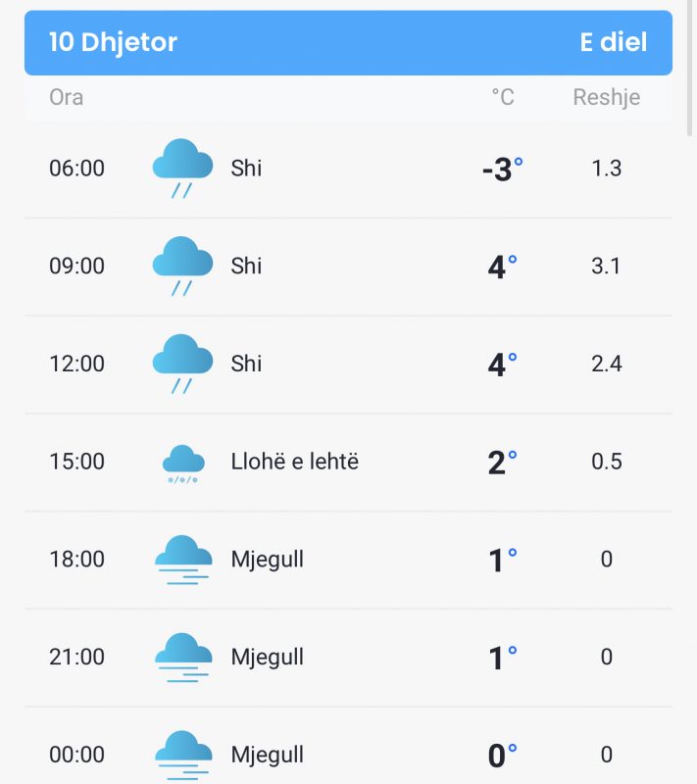Select the 2.4 precipitation value at 12:00

click(x=607, y=364)
